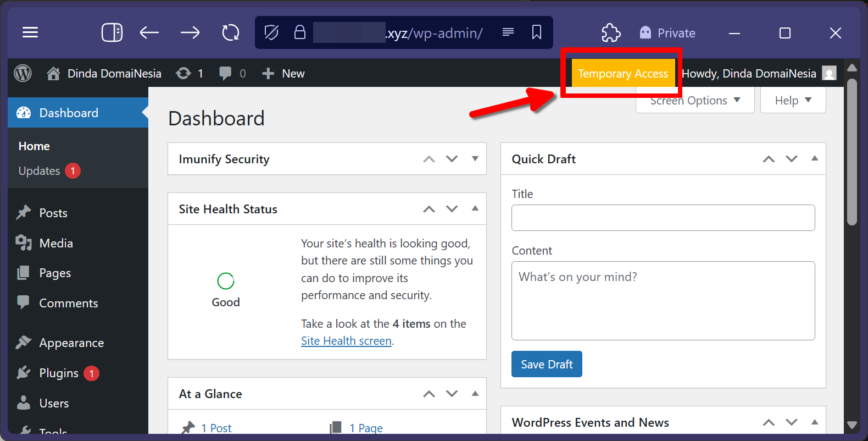Click the plus icon beside New
The image size is (868, 441).
click(268, 73)
